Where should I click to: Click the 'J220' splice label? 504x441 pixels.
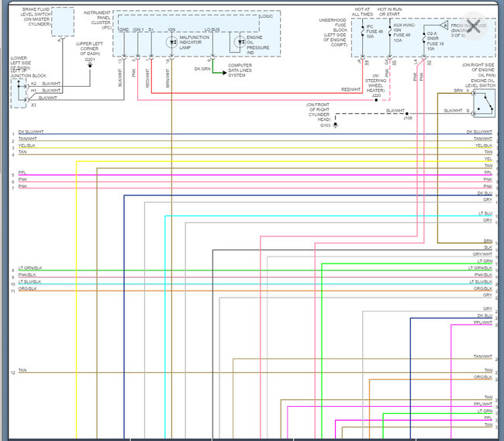click(x=376, y=95)
